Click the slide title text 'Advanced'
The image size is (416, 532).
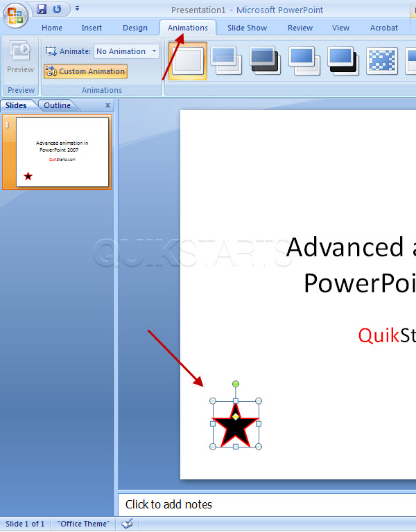point(345,247)
